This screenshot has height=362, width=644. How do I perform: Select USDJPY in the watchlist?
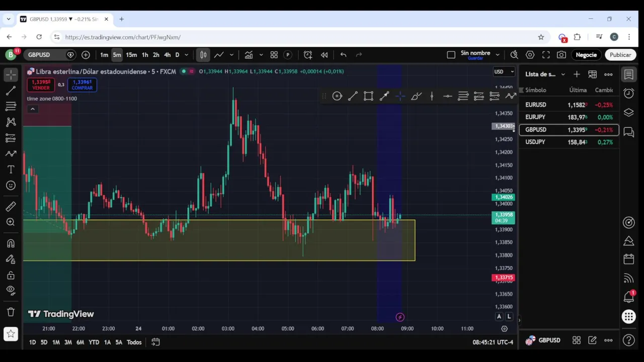569,142
